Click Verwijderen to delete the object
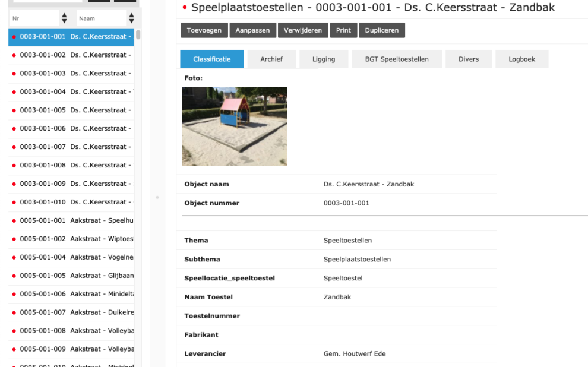This screenshot has width=588, height=367. click(303, 30)
